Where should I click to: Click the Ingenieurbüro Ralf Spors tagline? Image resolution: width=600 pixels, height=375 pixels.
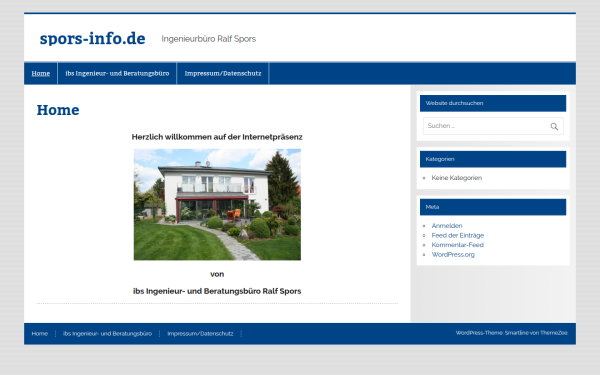209,39
